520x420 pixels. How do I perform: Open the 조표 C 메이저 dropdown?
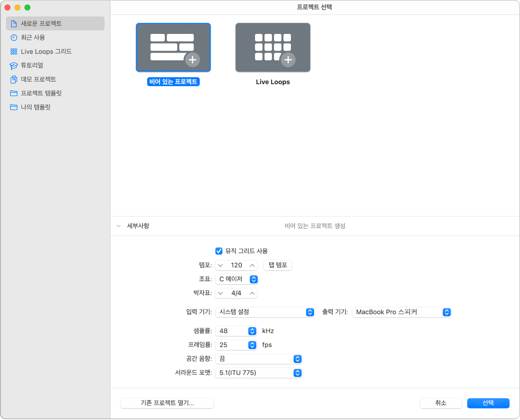[237, 279]
